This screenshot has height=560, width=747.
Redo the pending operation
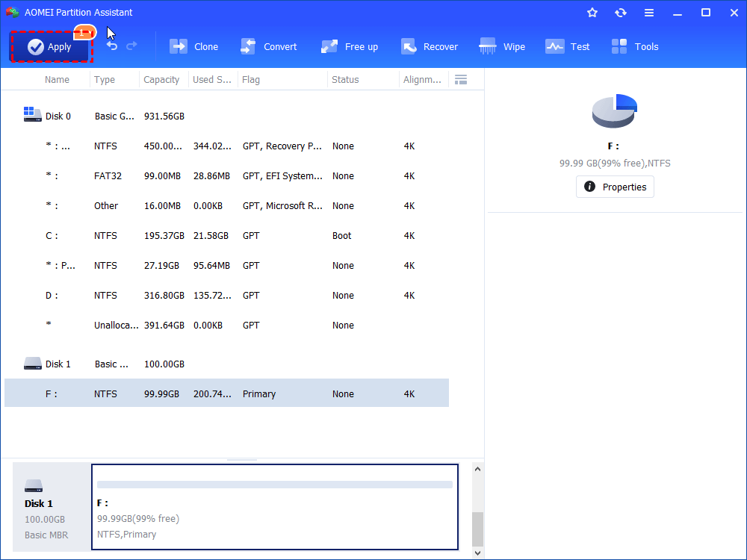coord(132,46)
